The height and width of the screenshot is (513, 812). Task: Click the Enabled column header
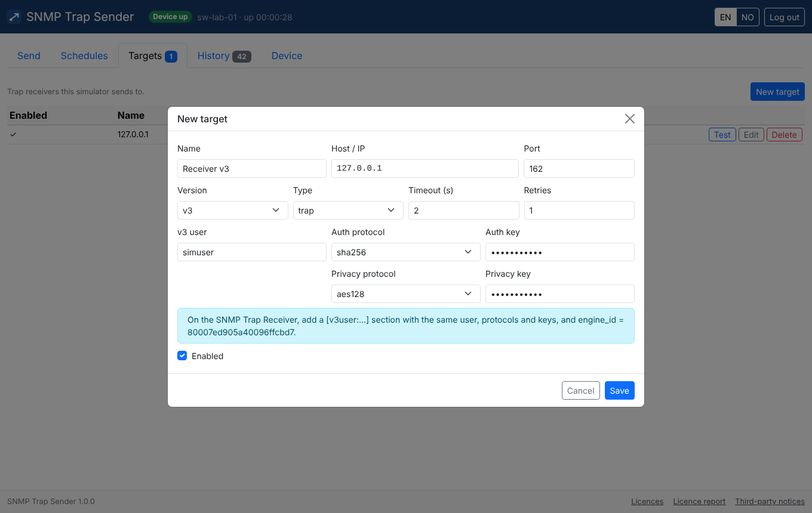28,115
